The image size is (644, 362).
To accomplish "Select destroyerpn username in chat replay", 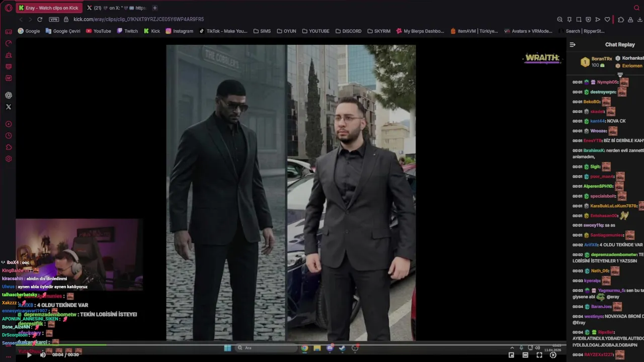I will click(x=603, y=92).
